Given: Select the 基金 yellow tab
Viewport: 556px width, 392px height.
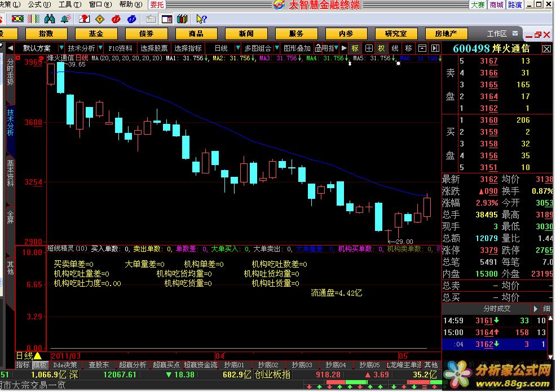Looking at the screenshot, I should pos(96,34).
